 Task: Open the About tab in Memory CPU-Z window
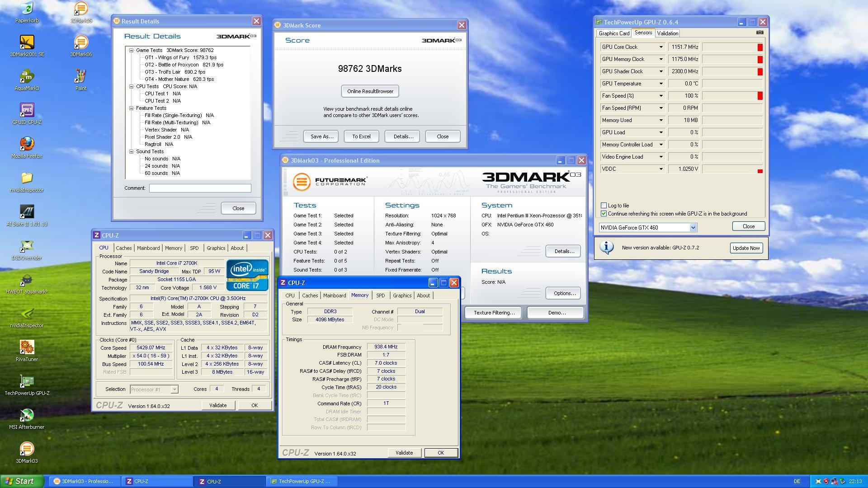423,296
